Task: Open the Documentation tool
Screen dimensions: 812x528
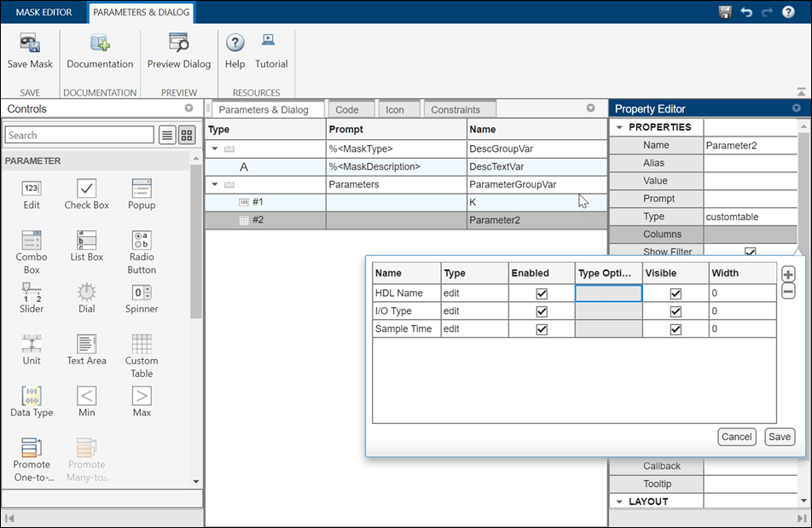Action: pos(100,50)
